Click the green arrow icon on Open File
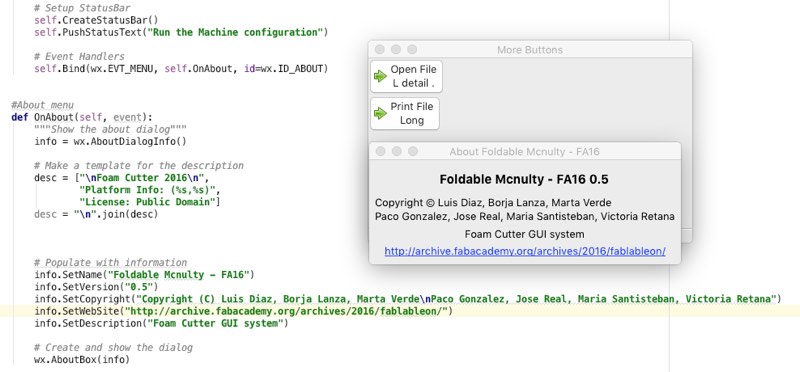The height and width of the screenshot is (372, 800). click(x=380, y=77)
